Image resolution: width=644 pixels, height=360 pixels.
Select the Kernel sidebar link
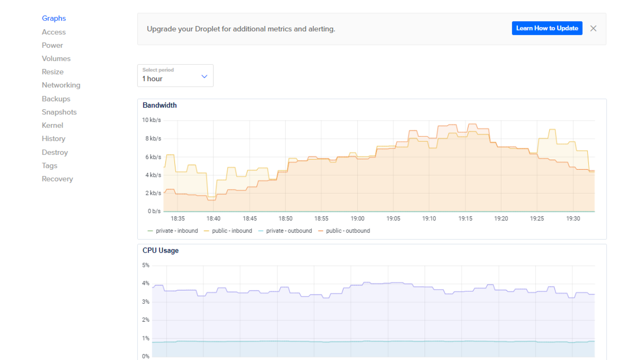[52, 125]
